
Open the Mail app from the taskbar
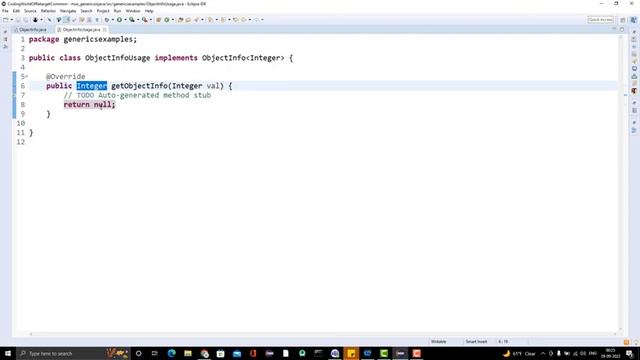click(237, 353)
